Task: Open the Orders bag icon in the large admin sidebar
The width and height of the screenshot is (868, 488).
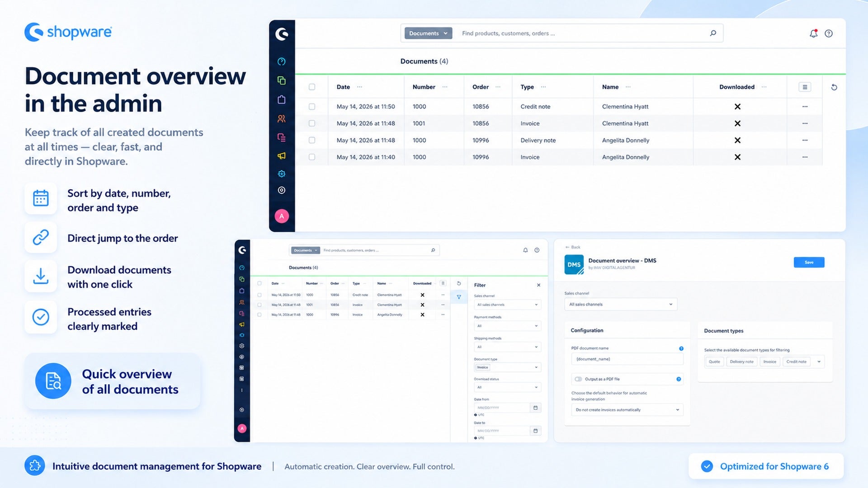Action: [281, 99]
